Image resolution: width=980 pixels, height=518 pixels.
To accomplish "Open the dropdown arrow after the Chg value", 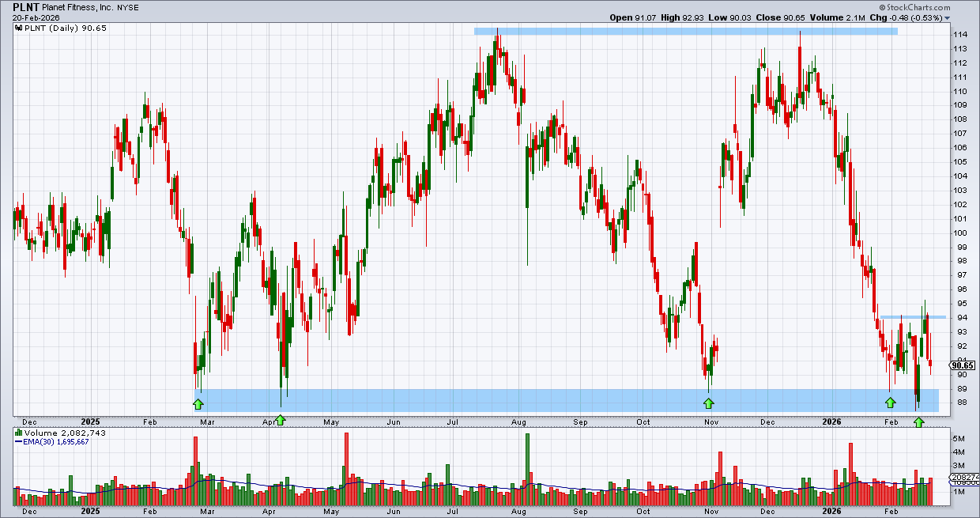I will coord(948,18).
